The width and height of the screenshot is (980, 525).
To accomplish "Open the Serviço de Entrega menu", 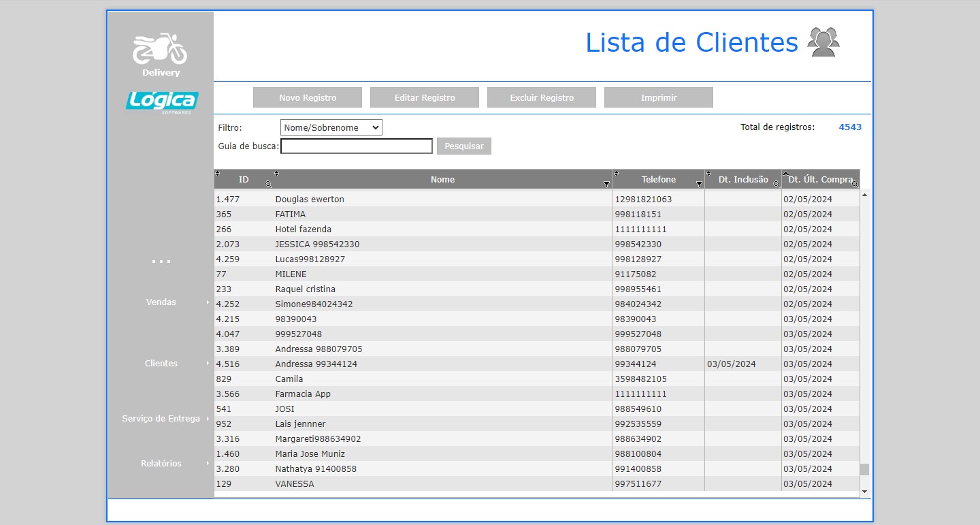I will point(161,419).
